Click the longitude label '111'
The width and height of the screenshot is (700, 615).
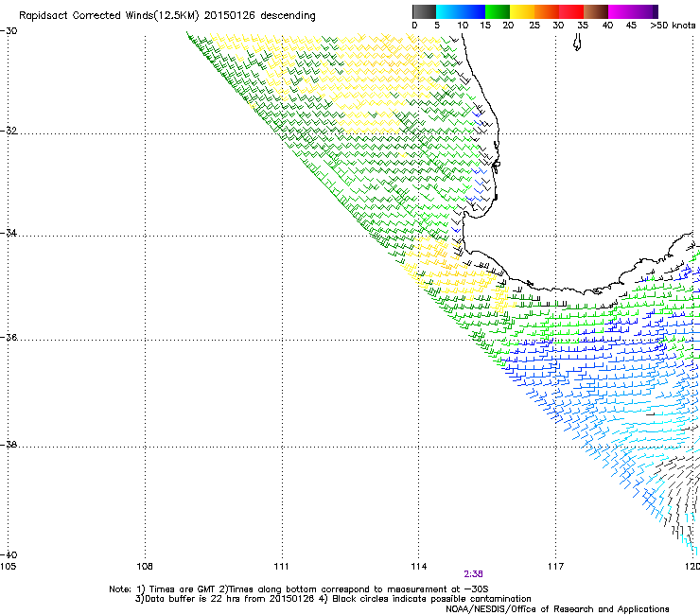tap(281, 567)
